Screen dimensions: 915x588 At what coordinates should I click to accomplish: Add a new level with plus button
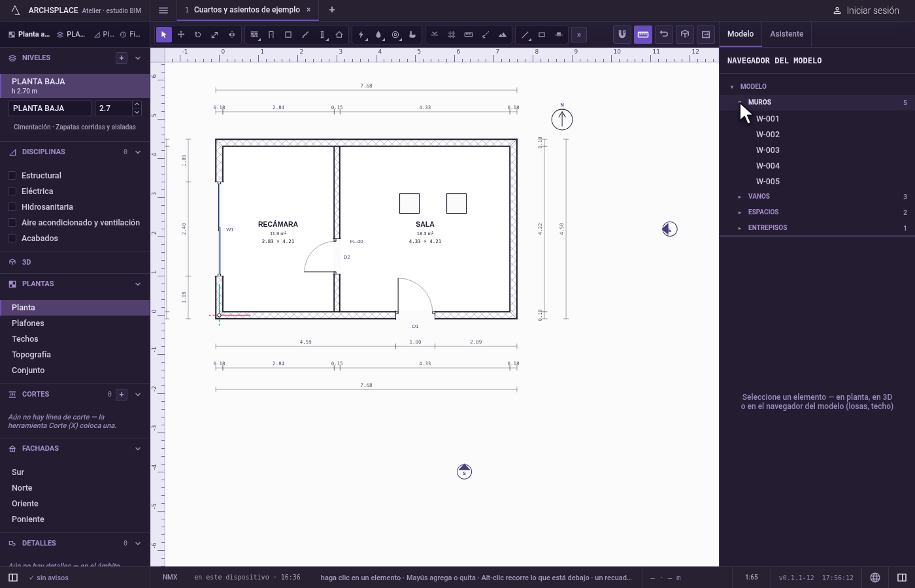pyautogui.click(x=122, y=58)
